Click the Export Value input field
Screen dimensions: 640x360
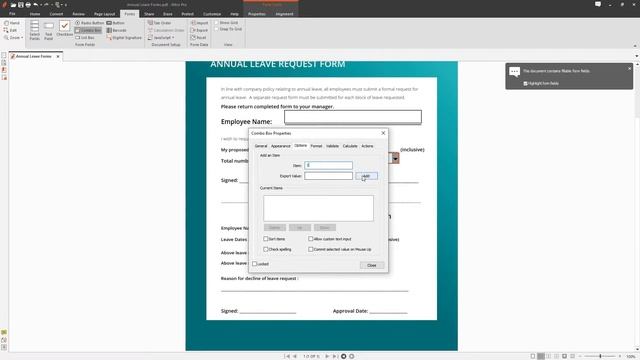tap(328, 176)
